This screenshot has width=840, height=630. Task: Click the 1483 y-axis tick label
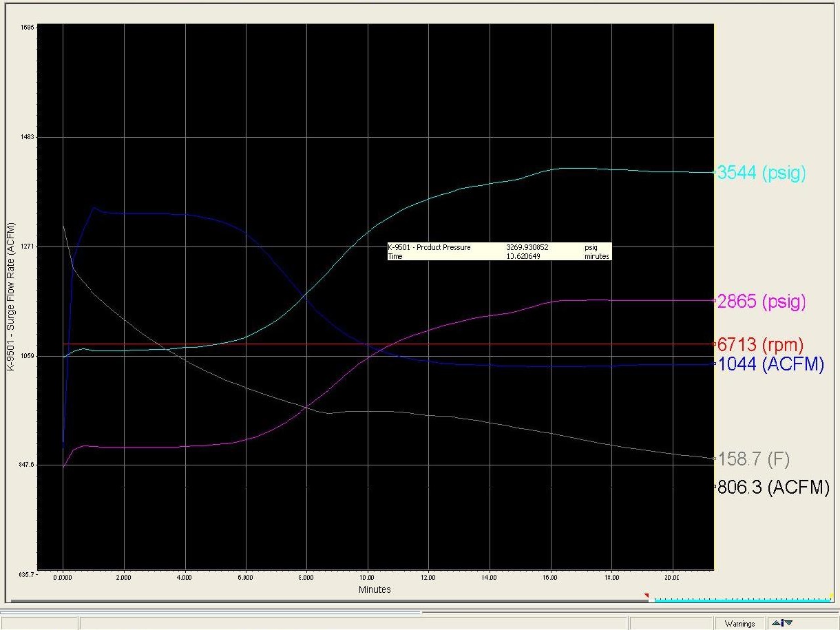point(28,137)
